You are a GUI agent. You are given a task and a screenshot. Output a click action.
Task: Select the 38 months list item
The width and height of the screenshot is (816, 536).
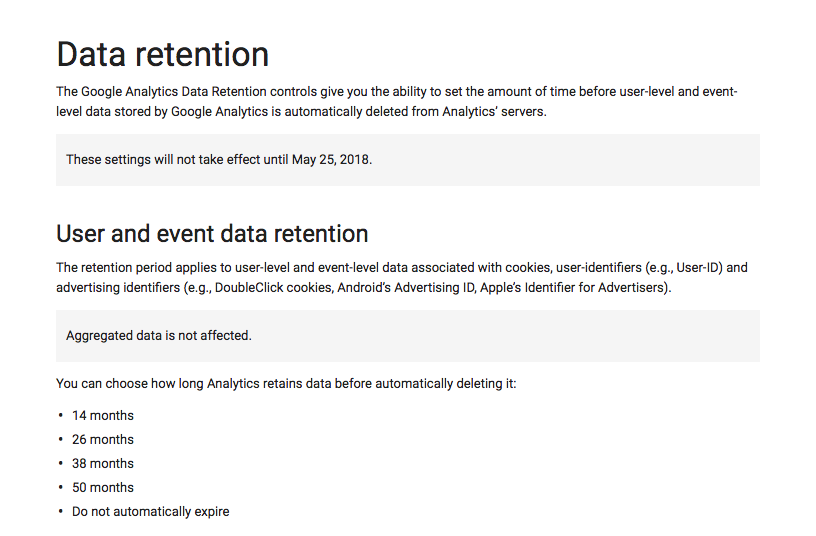(x=103, y=463)
